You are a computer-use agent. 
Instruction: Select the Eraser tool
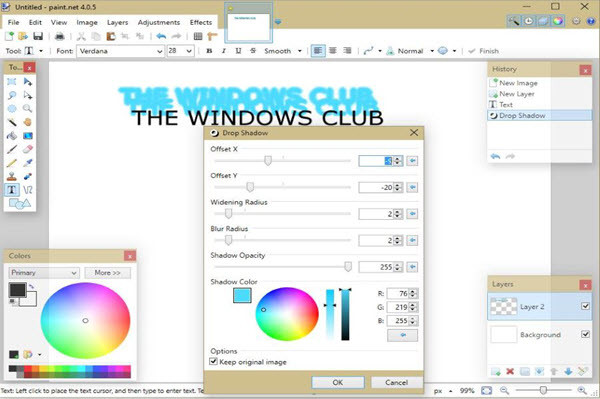coord(28,149)
